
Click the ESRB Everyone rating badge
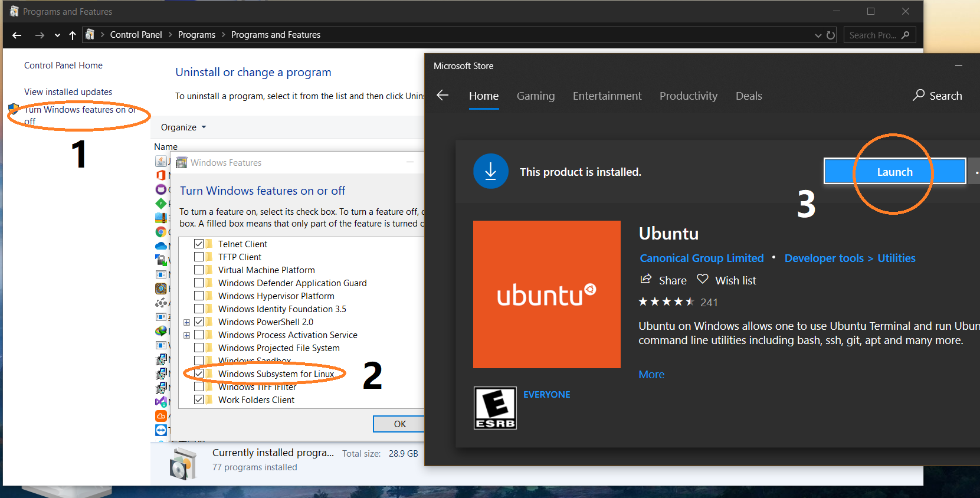[495, 408]
